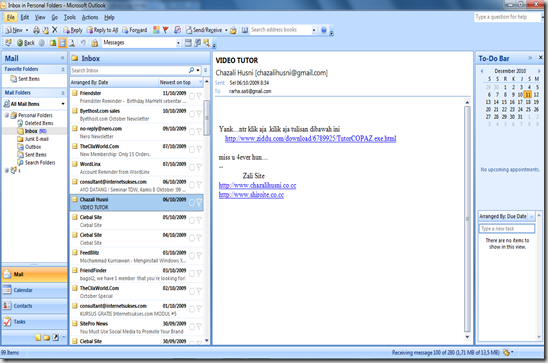Toggle category box on Friendster message
The width and height of the screenshot is (548, 363).
[x=192, y=96]
